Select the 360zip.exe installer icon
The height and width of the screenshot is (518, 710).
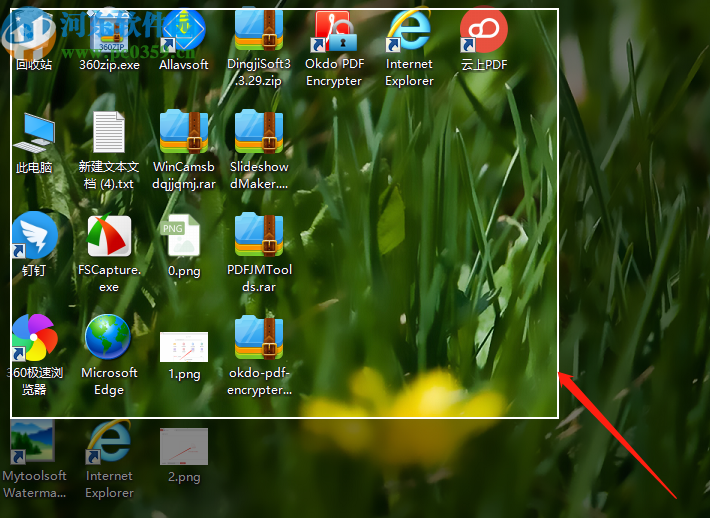109,40
